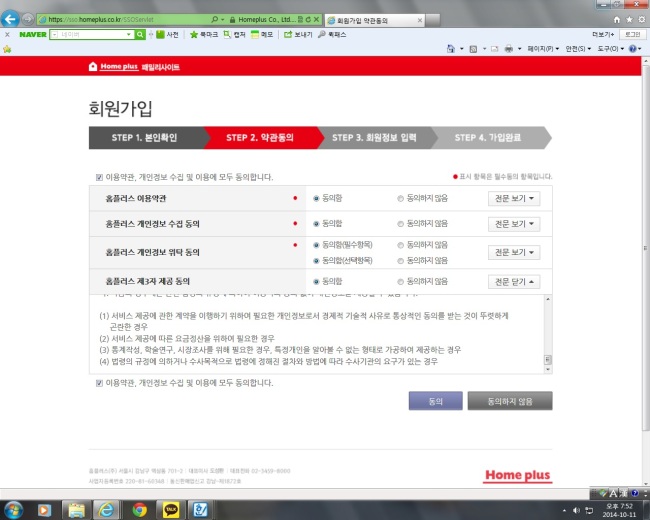
Task: Select 동의하지 않음 for 홈플러스 이용약관
Action: [400, 199]
